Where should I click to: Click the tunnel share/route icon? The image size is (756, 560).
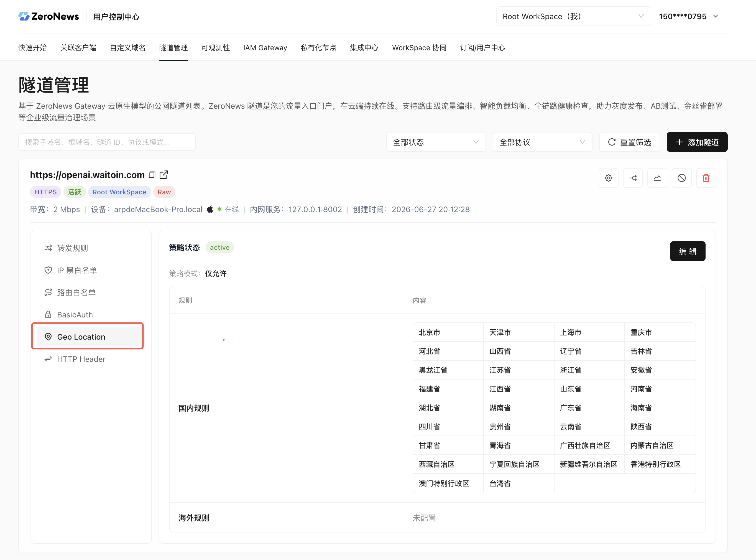pyautogui.click(x=633, y=178)
